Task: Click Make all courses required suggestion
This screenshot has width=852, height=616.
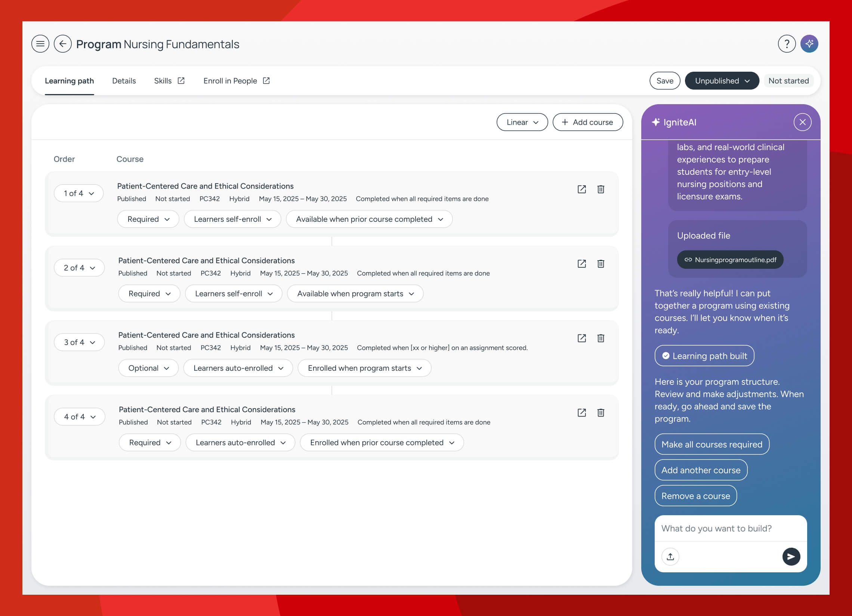Action: (x=711, y=444)
